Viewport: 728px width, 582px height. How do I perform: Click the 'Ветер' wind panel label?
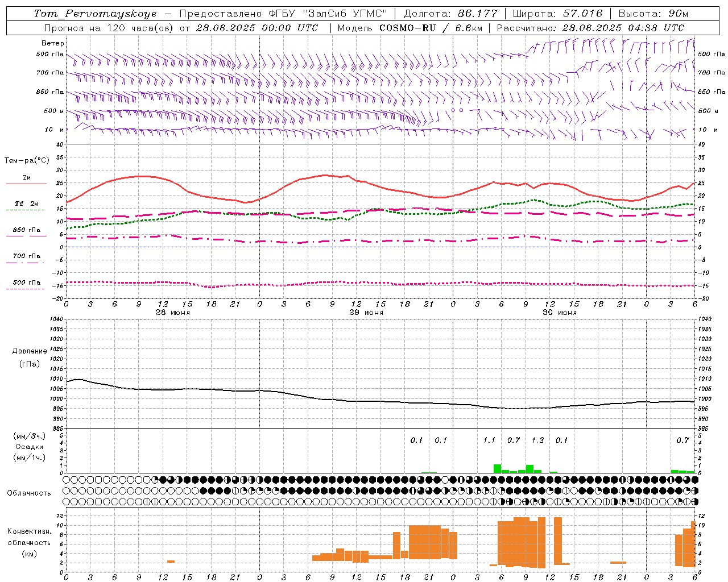pos(53,43)
